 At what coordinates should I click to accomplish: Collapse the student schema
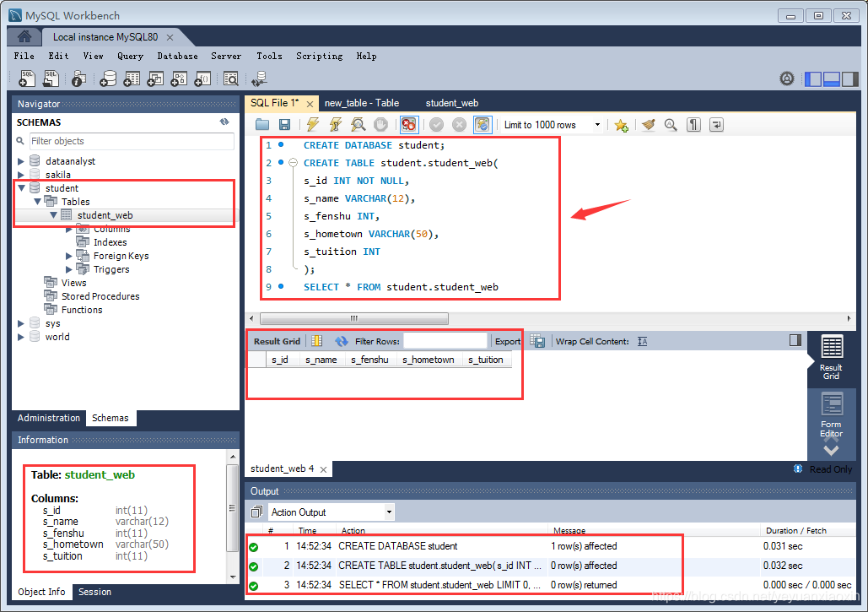tap(21, 188)
